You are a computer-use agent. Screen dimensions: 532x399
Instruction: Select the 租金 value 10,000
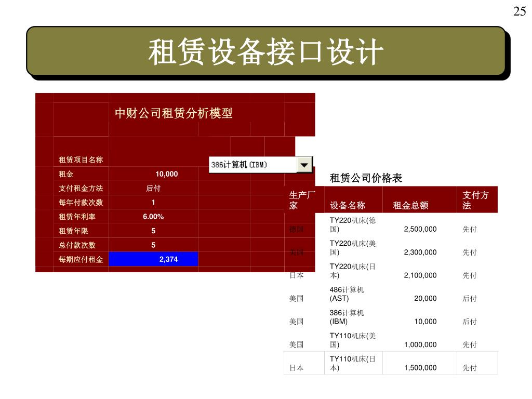tap(166, 174)
